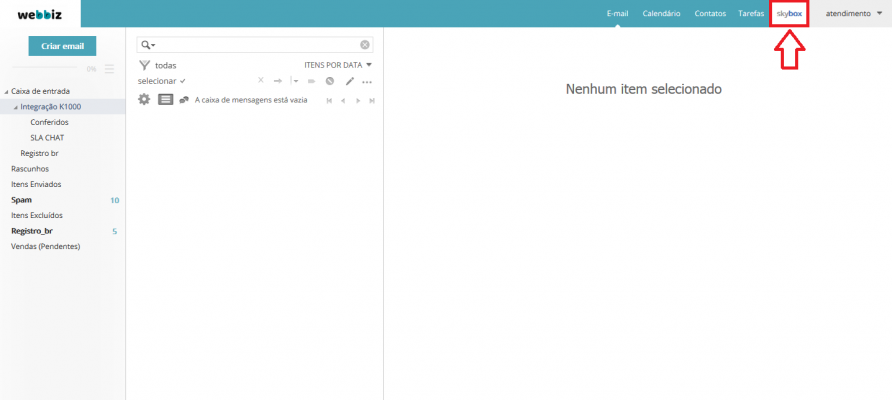Go to the Contatos tab
892x400 pixels.
tap(710, 14)
